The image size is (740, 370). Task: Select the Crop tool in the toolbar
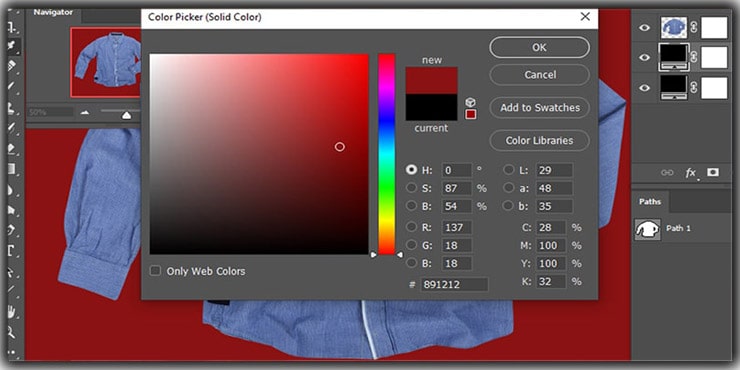tap(12, 27)
